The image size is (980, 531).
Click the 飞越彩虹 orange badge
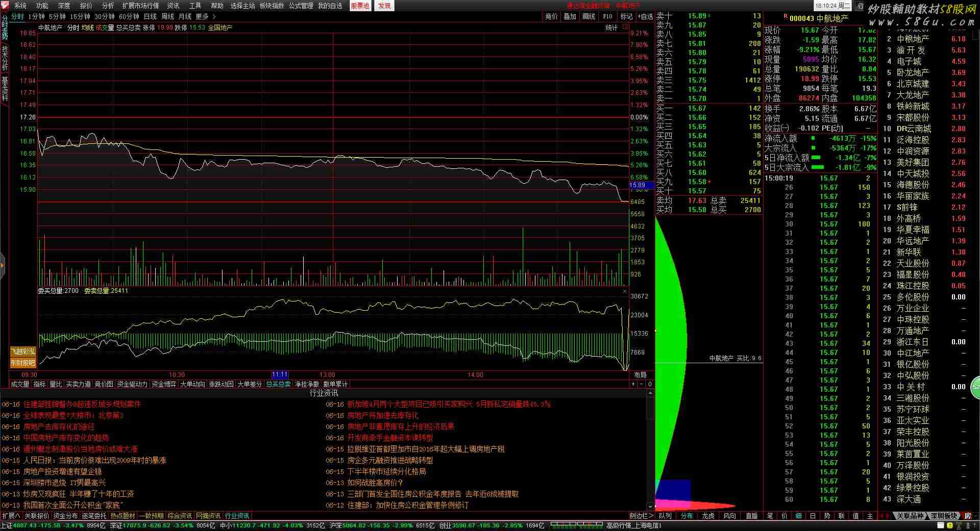click(x=23, y=351)
